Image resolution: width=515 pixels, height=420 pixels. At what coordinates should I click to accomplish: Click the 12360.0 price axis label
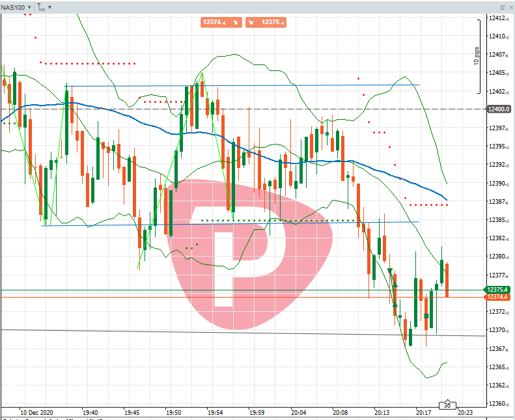point(499,404)
